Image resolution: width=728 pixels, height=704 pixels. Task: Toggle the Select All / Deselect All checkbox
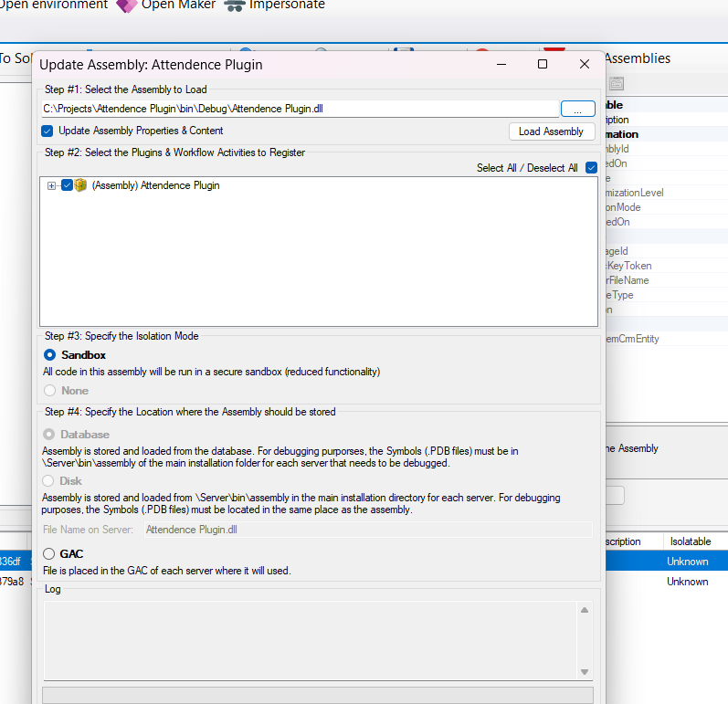click(591, 168)
